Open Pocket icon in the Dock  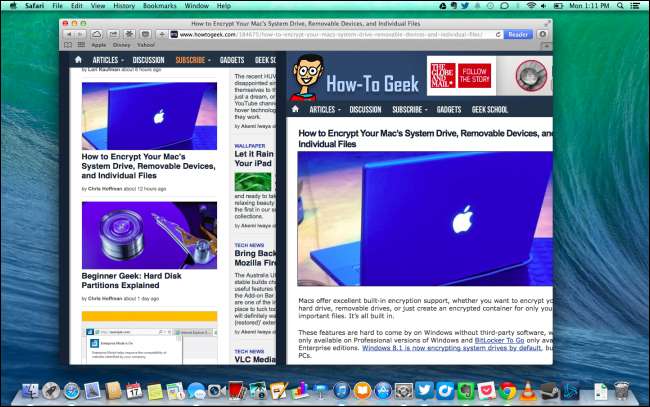[x=487, y=391]
